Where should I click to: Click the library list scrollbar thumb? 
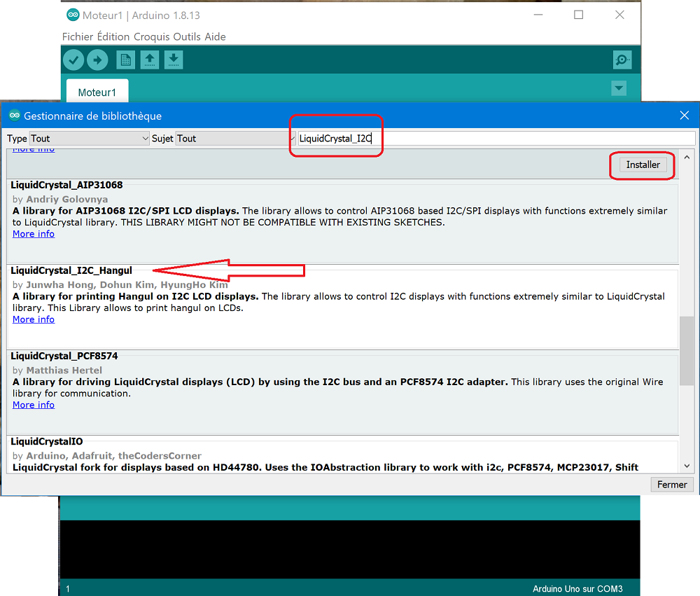pyautogui.click(x=687, y=351)
